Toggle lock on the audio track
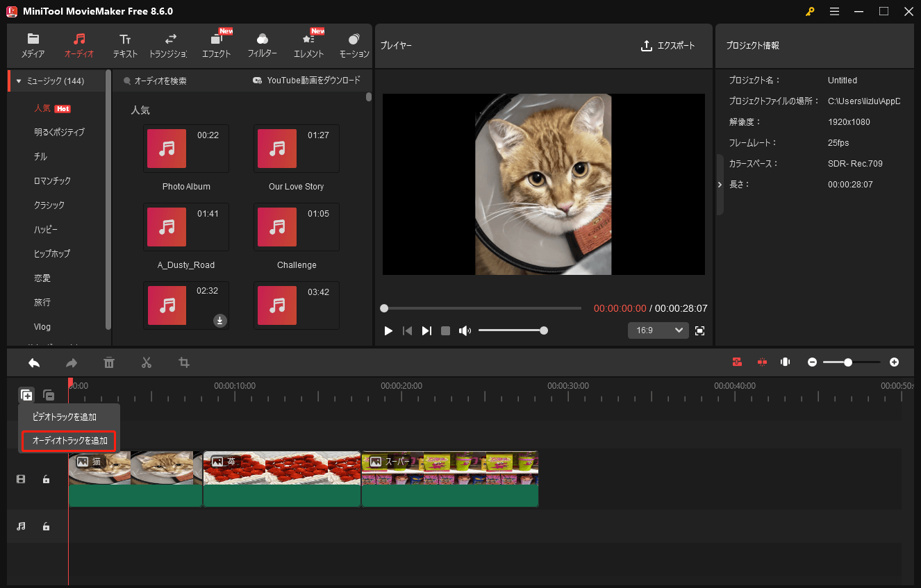This screenshot has width=921, height=588. point(46,527)
